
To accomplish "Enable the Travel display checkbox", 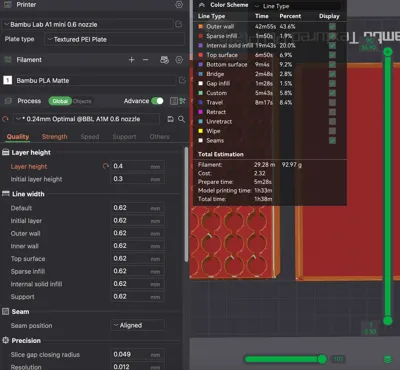I will (x=332, y=102).
